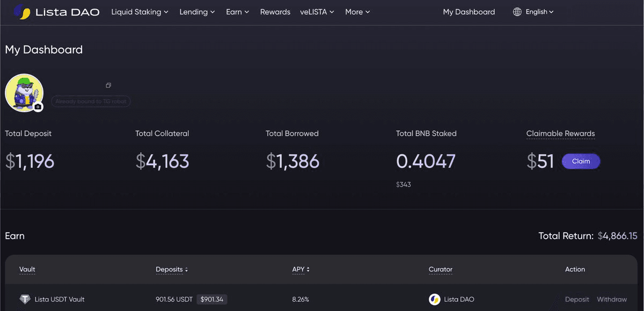Sort the table by Deposits
Screen dimensions: 644x311
point(172,269)
